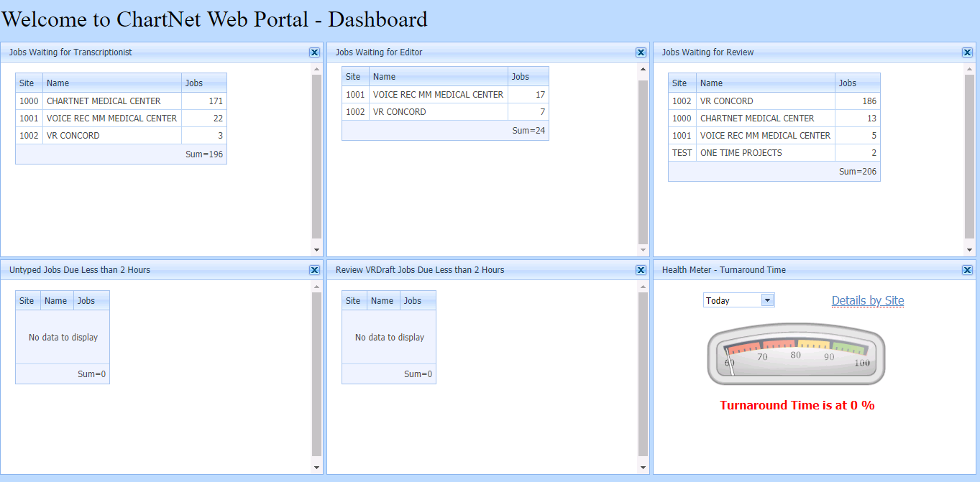Click Sum=24 footer total
Image resolution: width=980 pixels, height=482 pixels.
528,131
